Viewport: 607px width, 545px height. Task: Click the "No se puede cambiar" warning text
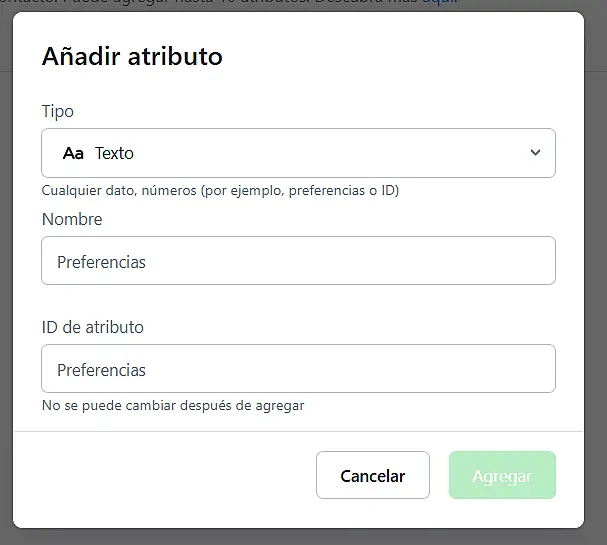(x=173, y=406)
